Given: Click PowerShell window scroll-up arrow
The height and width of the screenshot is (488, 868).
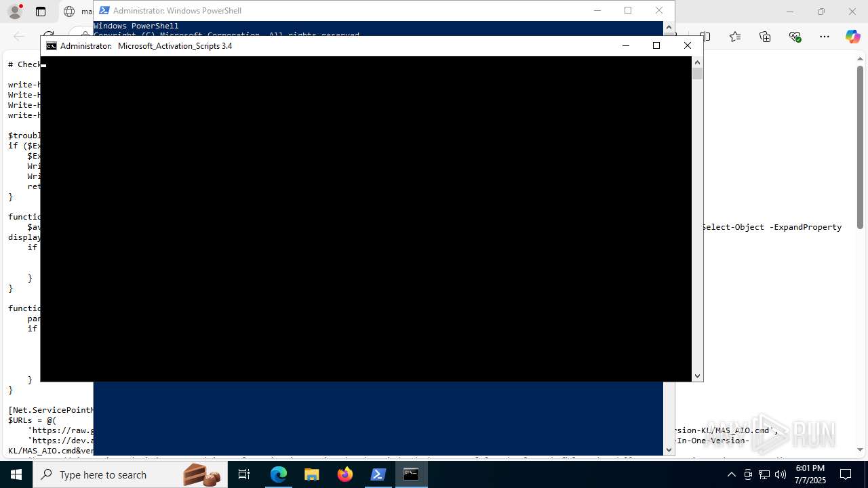Looking at the screenshot, I should (669, 27).
